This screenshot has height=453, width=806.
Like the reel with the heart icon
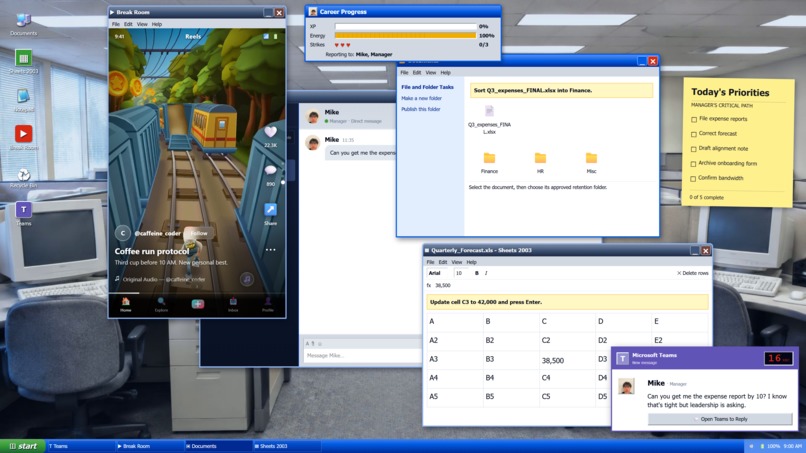(270, 132)
